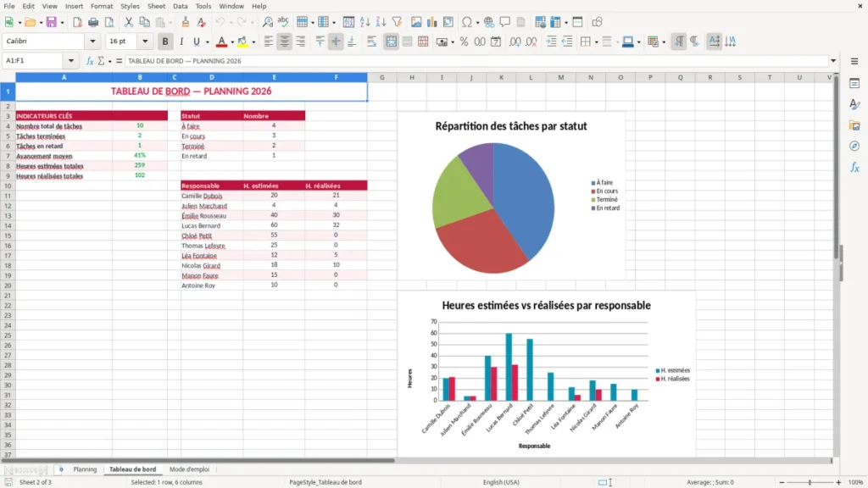This screenshot has width=868, height=488.
Task: Click the Select Function sum button
Action: pos(101,61)
